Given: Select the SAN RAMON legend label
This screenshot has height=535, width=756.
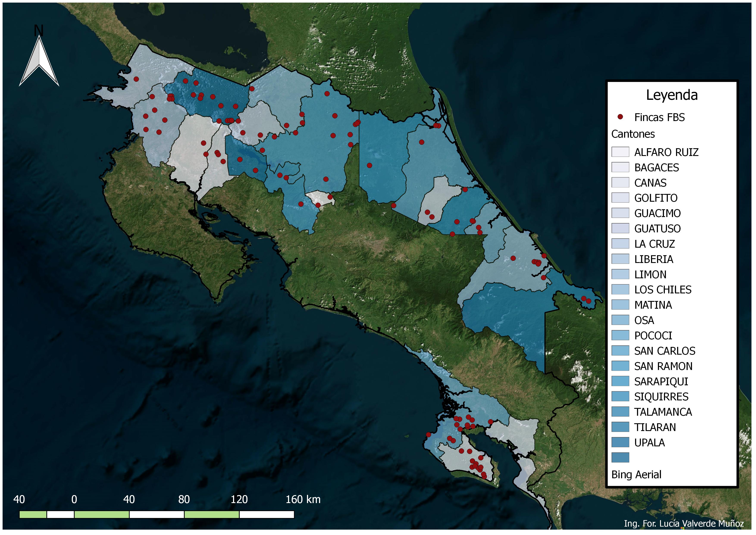Looking at the screenshot, I should [664, 366].
